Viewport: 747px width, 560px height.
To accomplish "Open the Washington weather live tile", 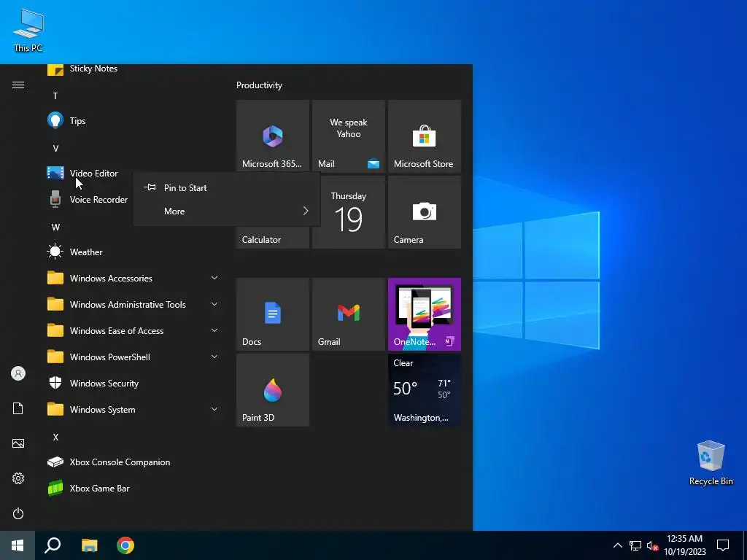I will tap(425, 390).
